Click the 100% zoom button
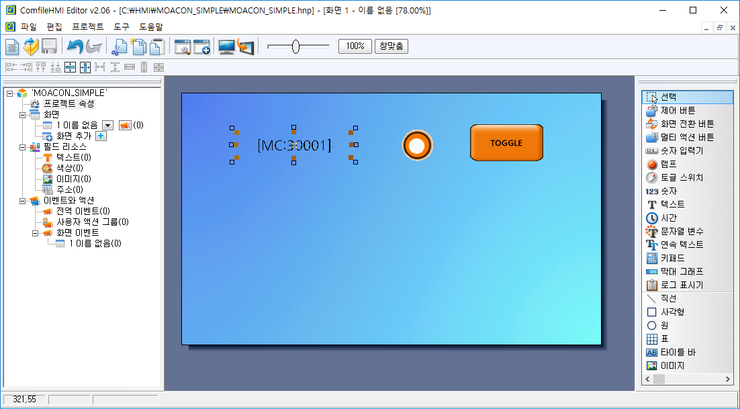Viewport: 740px width, 409px height. (x=353, y=46)
